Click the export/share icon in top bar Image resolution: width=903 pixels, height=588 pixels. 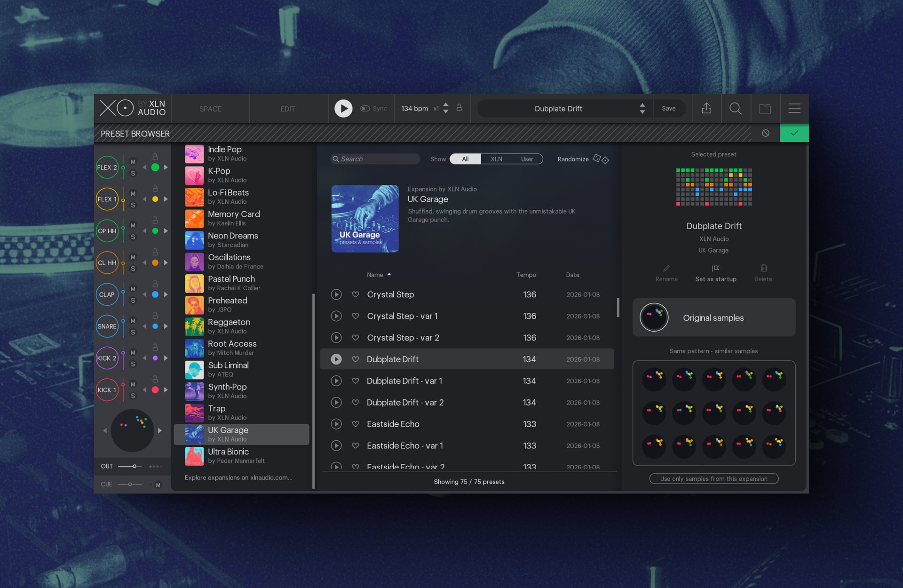(x=706, y=109)
